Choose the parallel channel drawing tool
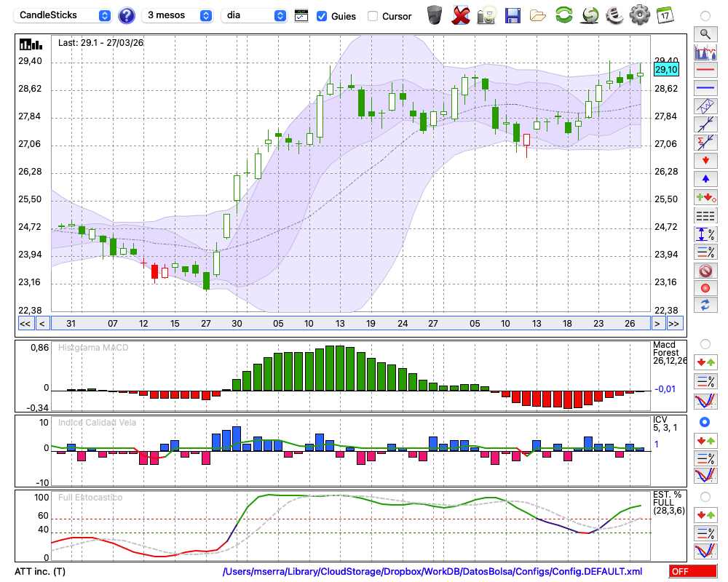 tap(705, 105)
